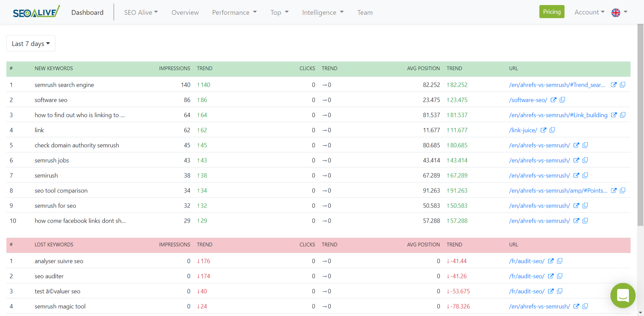
Task: Open the chat support widget
Action: pos(623,296)
